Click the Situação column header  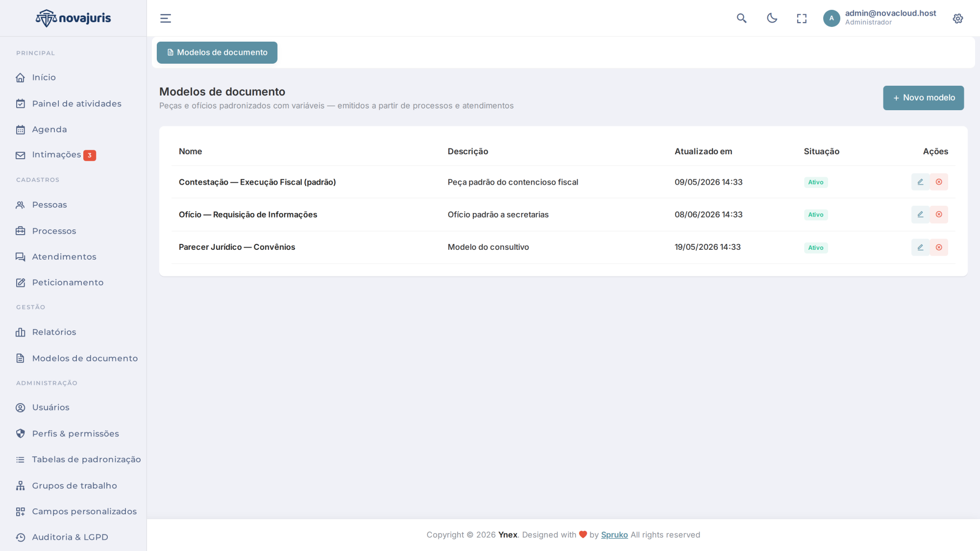pos(821,151)
